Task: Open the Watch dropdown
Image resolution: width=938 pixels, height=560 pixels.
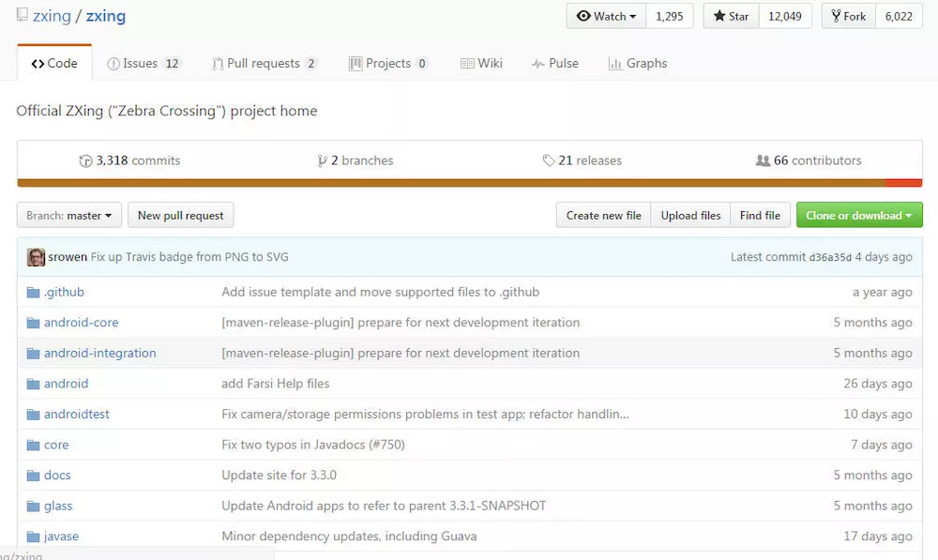Action: pyautogui.click(x=606, y=16)
